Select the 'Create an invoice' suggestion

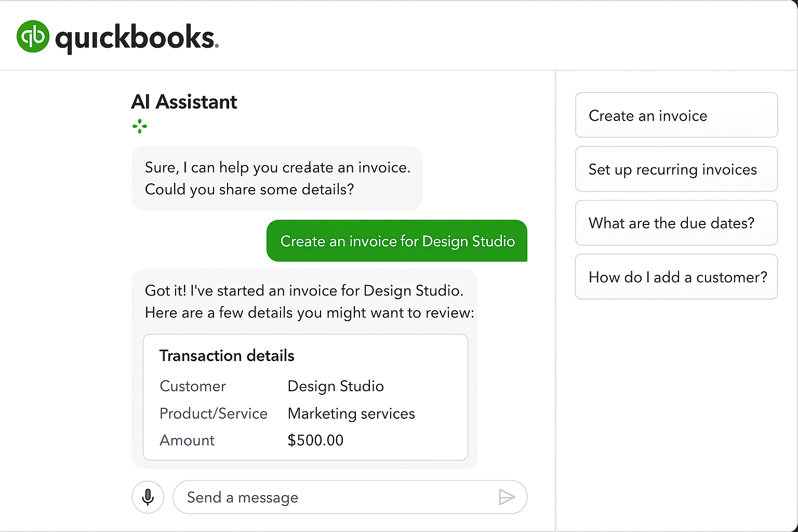[x=676, y=115]
